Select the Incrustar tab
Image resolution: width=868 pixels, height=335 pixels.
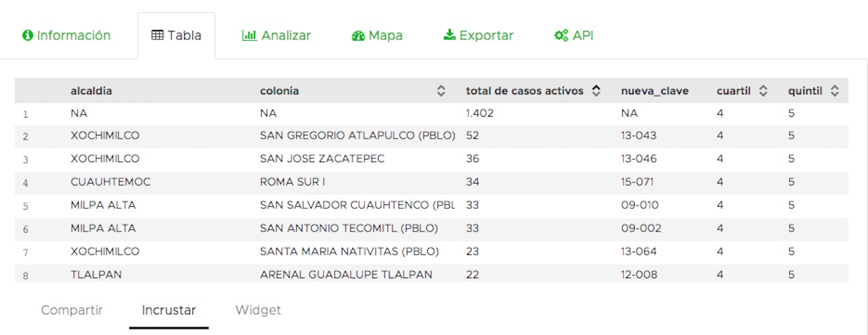[x=169, y=310]
